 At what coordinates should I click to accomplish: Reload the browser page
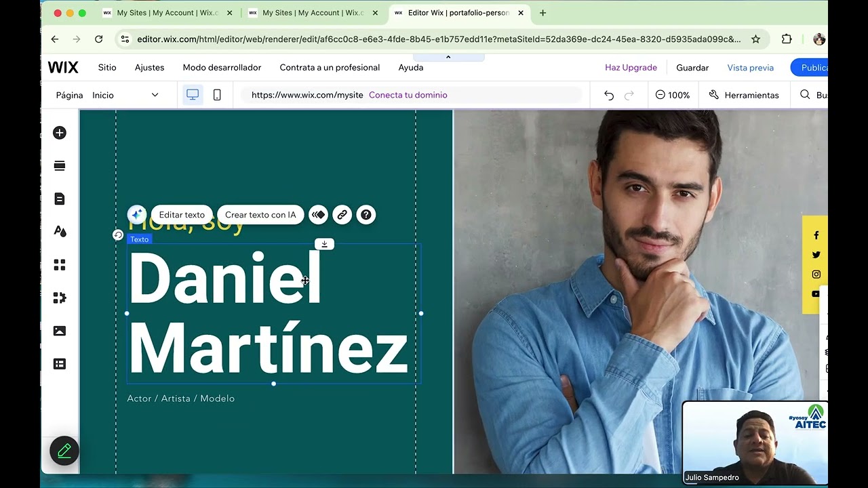pyautogui.click(x=99, y=39)
